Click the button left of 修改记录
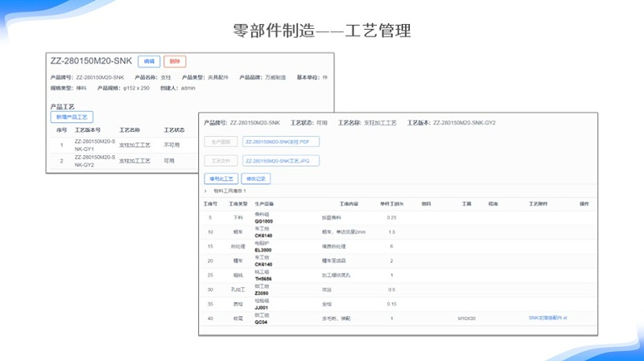This screenshot has height=361, width=644. coord(221,178)
